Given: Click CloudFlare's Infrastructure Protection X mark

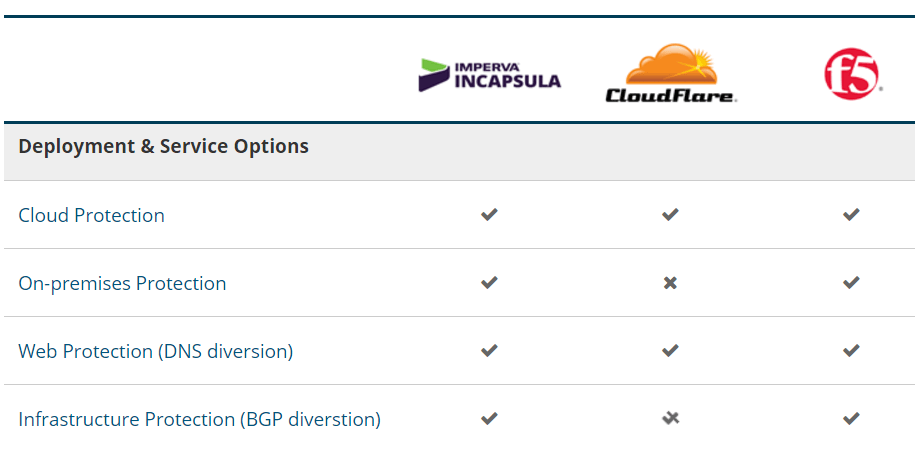Looking at the screenshot, I should [670, 418].
